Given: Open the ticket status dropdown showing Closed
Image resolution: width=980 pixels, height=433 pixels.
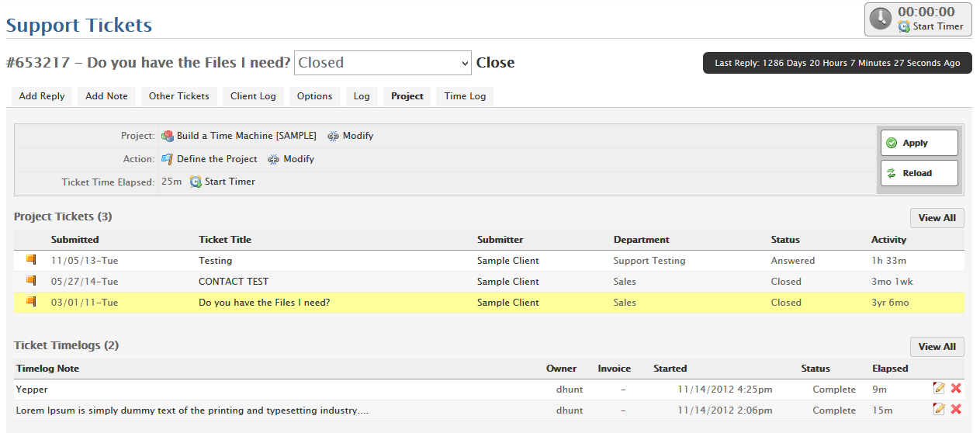Looking at the screenshot, I should [x=383, y=63].
